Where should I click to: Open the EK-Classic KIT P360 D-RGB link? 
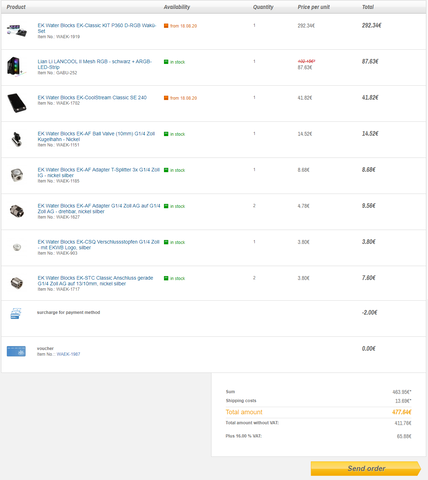[x=97, y=28]
